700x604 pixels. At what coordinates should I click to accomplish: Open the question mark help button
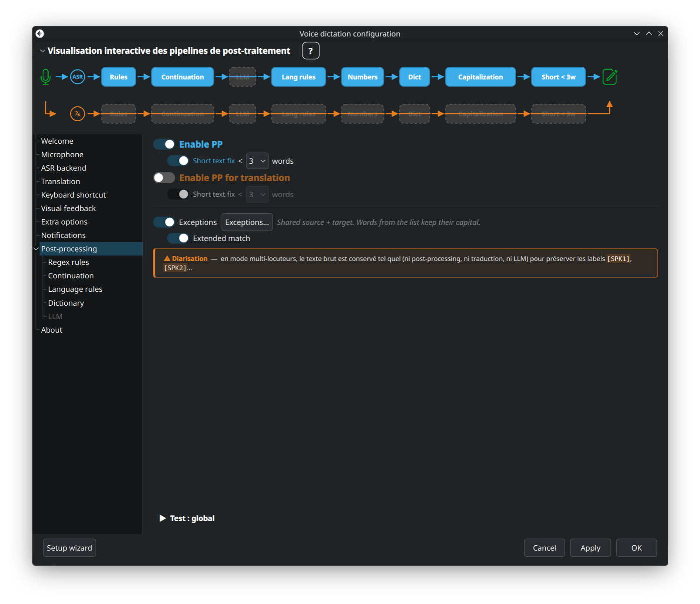pyautogui.click(x=311, y=51)
